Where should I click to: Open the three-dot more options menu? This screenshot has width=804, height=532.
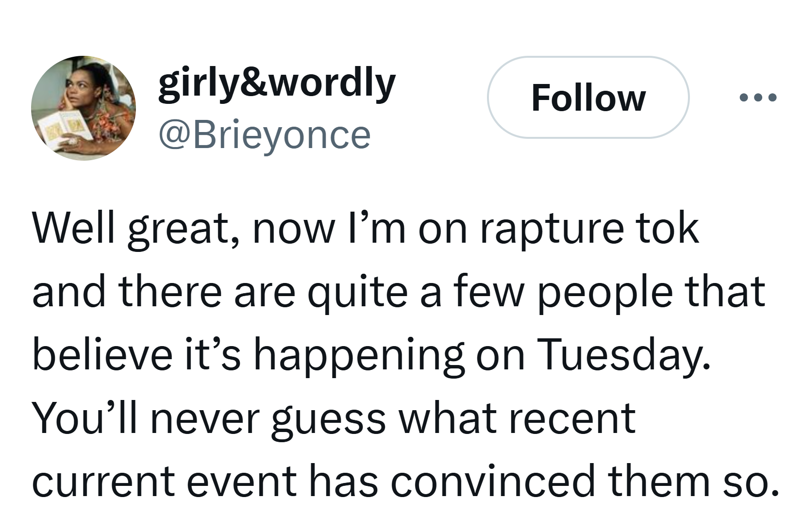click(x=758, y=98)
